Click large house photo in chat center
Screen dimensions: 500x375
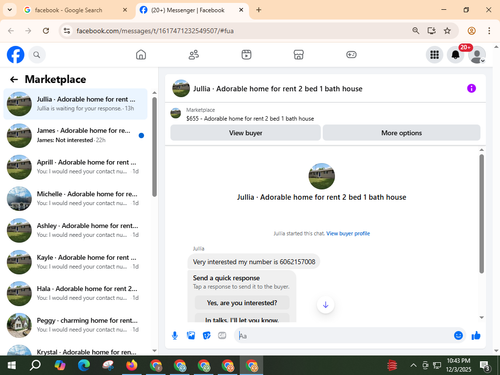[321, 176]
